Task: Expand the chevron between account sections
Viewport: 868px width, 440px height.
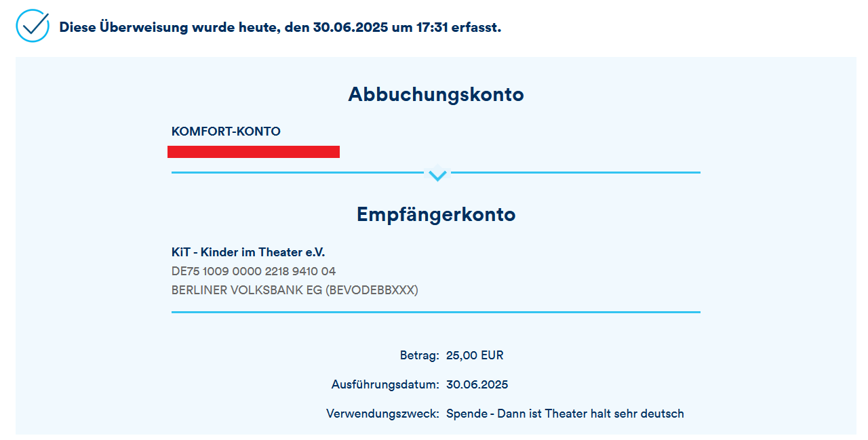Action: [x=437, y=175]
